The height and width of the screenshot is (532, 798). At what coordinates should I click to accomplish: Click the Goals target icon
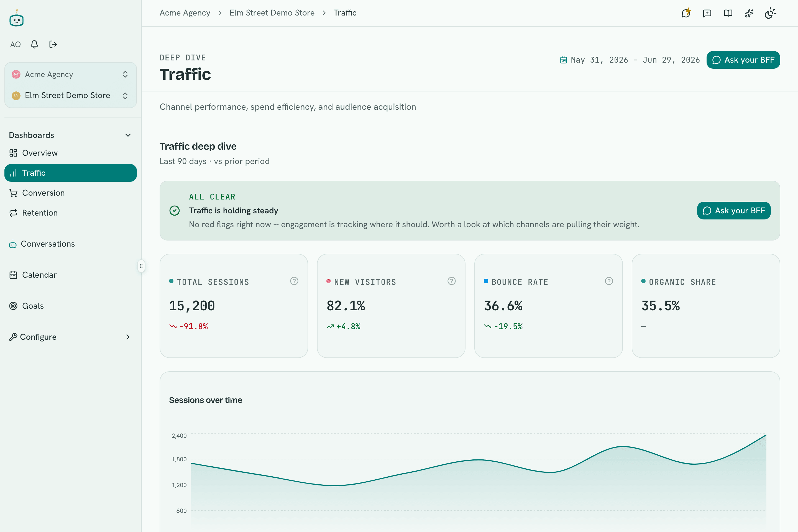coord(13,306)
